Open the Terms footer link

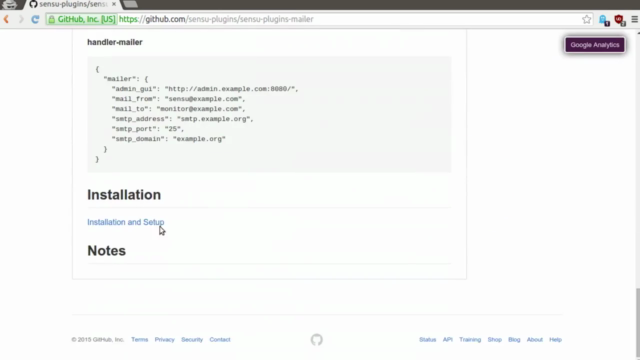click(140, 340)
